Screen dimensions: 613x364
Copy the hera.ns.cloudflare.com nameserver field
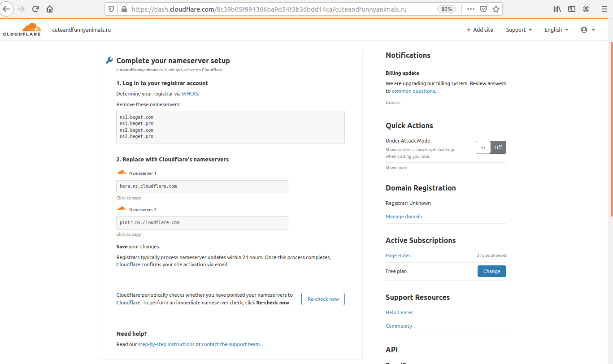202,186
